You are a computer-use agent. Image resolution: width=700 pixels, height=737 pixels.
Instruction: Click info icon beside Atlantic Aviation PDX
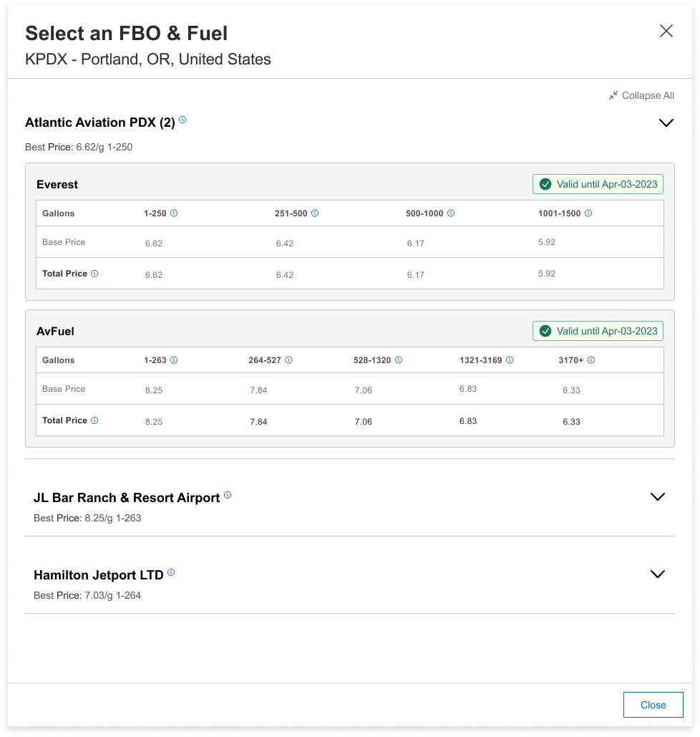tap(183, 120)
